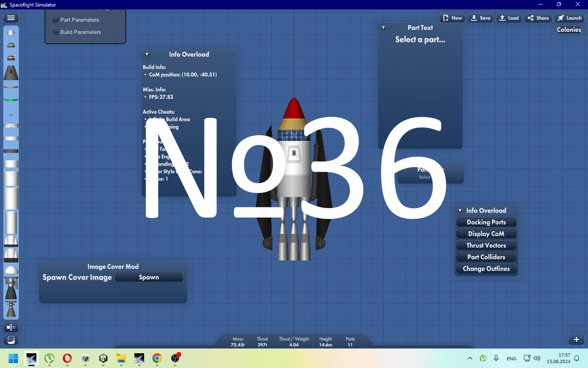Spawn the cover image

pyautogui.click(x=149, y=277)
